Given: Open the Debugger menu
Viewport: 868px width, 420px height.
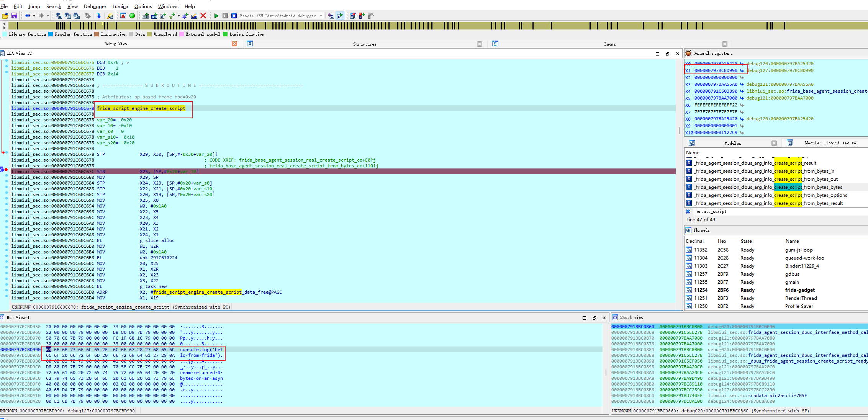Looking at the screenshot, I should 95,6.
